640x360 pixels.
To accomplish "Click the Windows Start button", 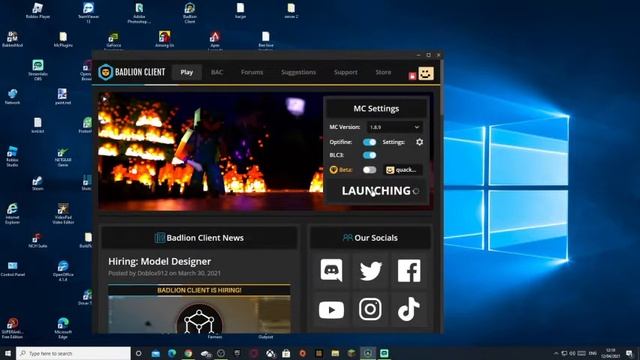I will pos(7,353).
